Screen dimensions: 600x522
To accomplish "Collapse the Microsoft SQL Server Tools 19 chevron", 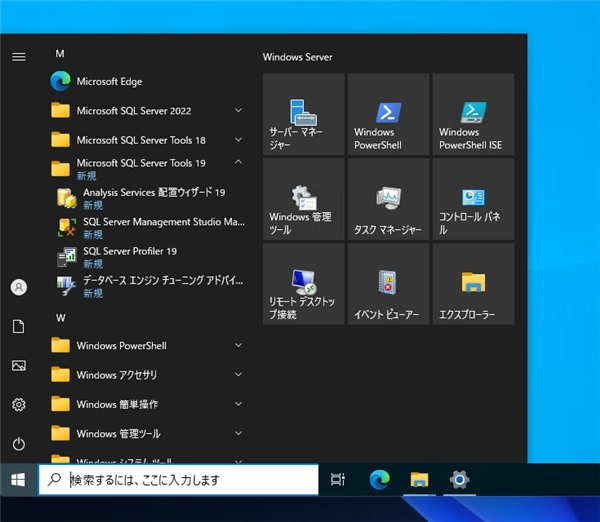I will point(238,162).
